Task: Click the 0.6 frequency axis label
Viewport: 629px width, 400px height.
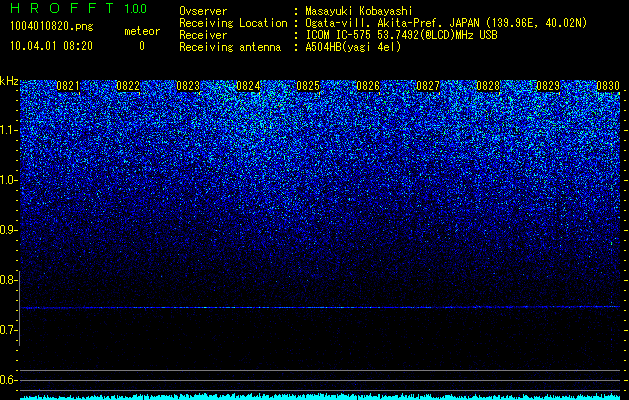Action: 8,380
